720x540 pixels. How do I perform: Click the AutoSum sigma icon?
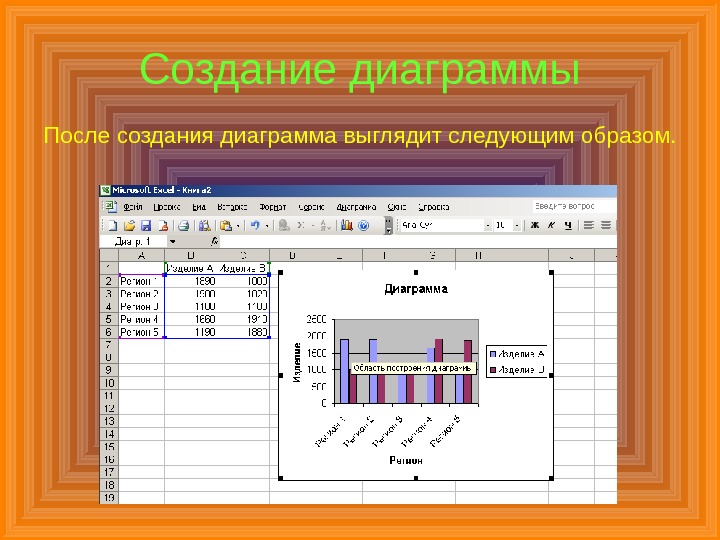[301, 225]
